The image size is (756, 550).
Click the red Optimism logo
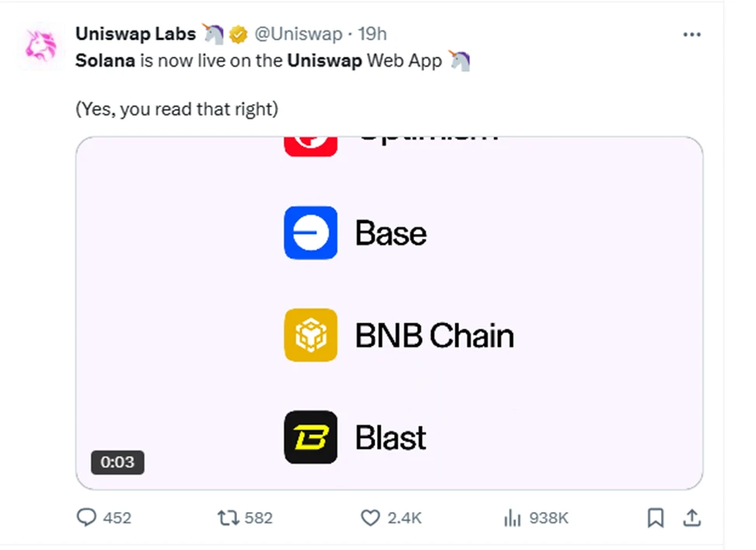[x=311, y=145]
